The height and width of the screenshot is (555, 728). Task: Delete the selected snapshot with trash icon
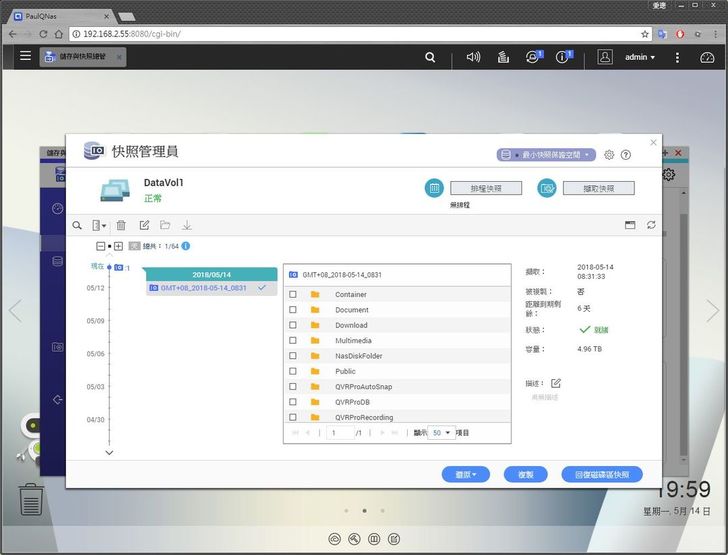click(121, 226)
